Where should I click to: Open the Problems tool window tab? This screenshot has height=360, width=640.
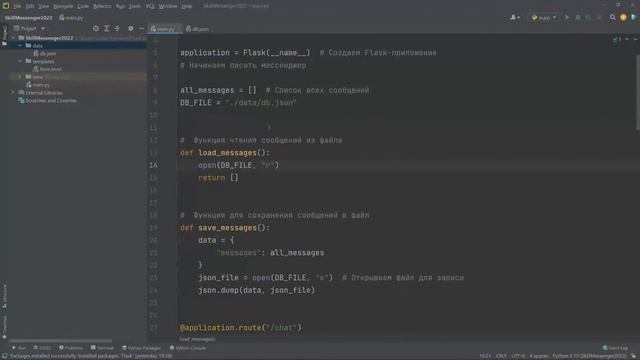click(71, 348)
